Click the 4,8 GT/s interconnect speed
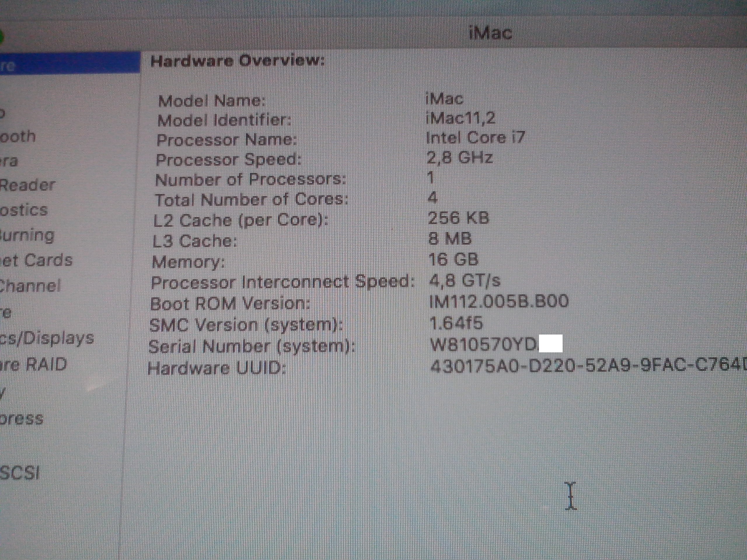The image size is (747, 560). [465, 281]
